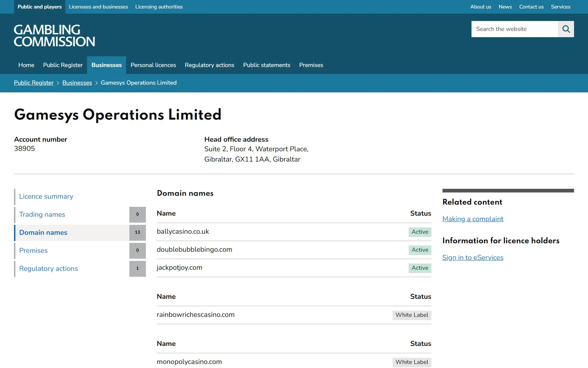Screen dimensions: 588x368
Task: Select Public Register navigation item
Action: point(63,65)
